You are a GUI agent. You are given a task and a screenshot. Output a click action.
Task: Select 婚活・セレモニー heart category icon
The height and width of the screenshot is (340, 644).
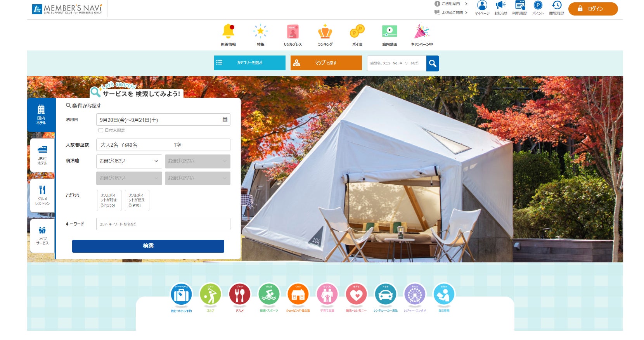pyautogui.click(x=356, y=295)
